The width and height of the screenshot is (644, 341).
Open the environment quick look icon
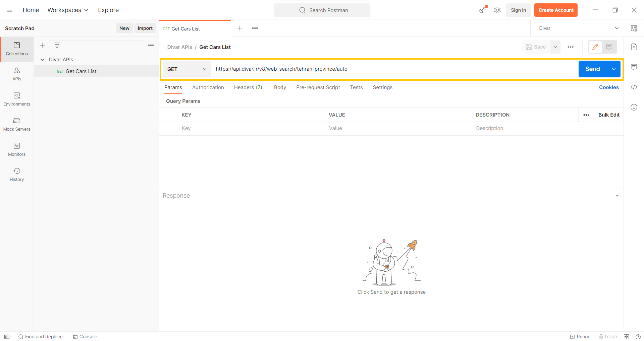[x=634, y=28]
